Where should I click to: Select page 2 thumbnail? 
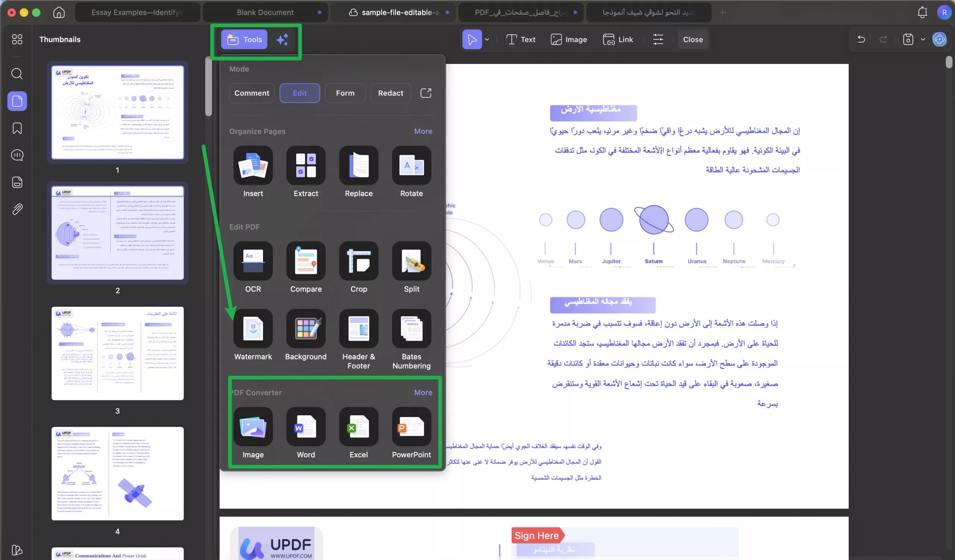[x=118, y=233]
